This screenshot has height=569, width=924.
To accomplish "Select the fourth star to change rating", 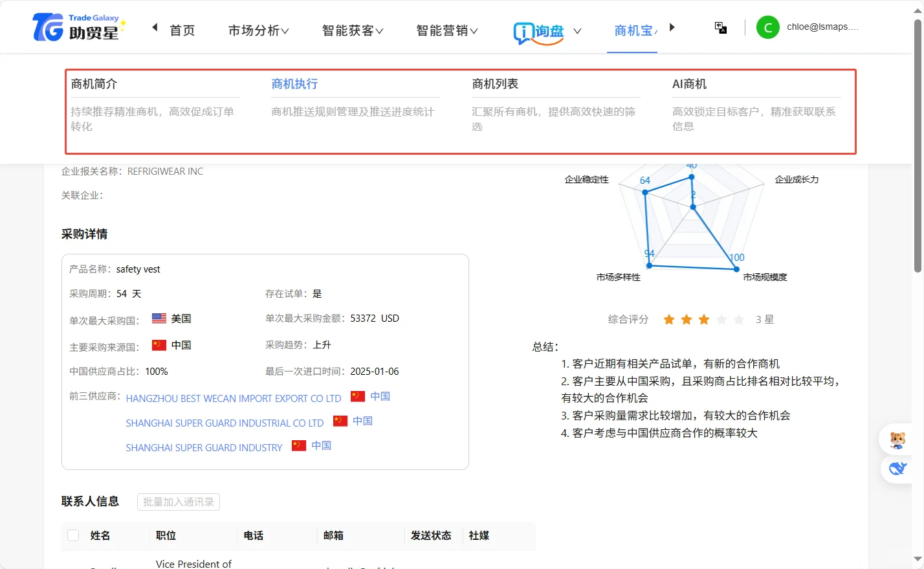I will pos(721,319).
